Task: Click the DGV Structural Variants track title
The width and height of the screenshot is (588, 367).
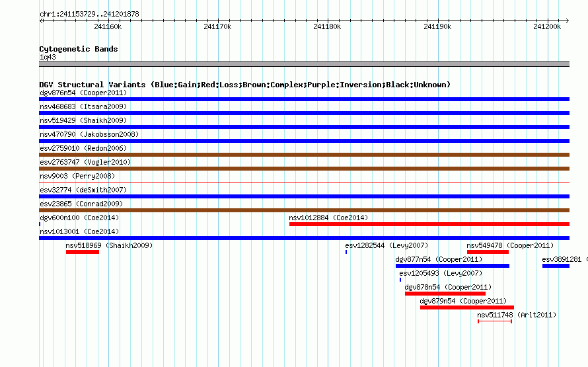Action: (245, 85)
